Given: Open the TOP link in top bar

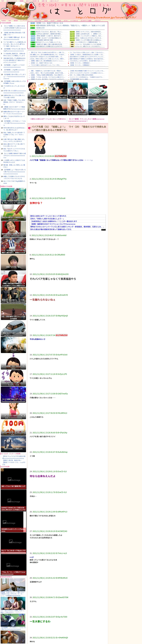Looking at the screenshot, I should [x=2, y=1].
